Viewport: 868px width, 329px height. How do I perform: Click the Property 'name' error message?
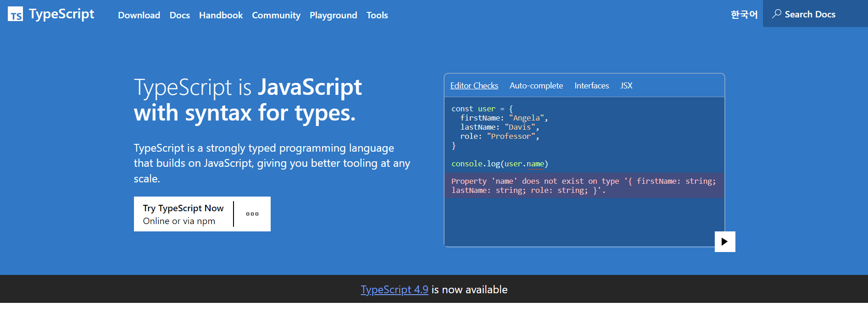[584, 186]
